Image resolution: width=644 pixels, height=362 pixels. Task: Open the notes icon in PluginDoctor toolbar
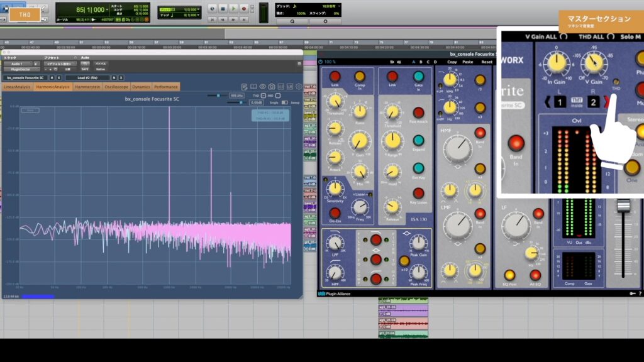coord(245,87)
